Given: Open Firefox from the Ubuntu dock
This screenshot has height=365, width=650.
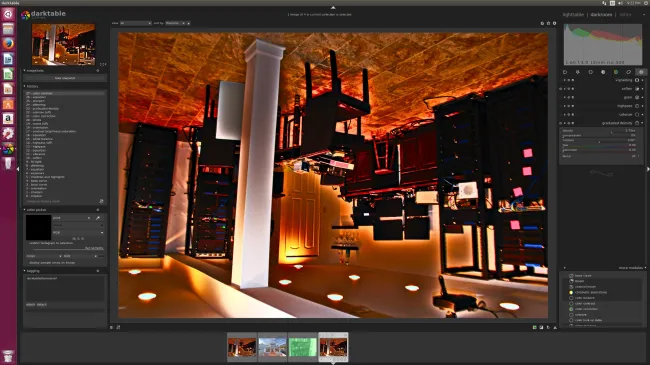Looking at the screenshot, I should (x=8, y=44).
